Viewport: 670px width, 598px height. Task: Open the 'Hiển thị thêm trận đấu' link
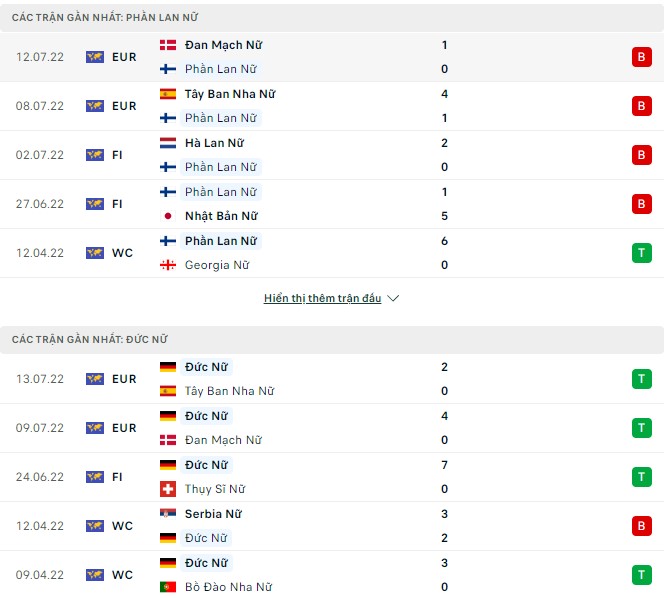tap(322, 299)
